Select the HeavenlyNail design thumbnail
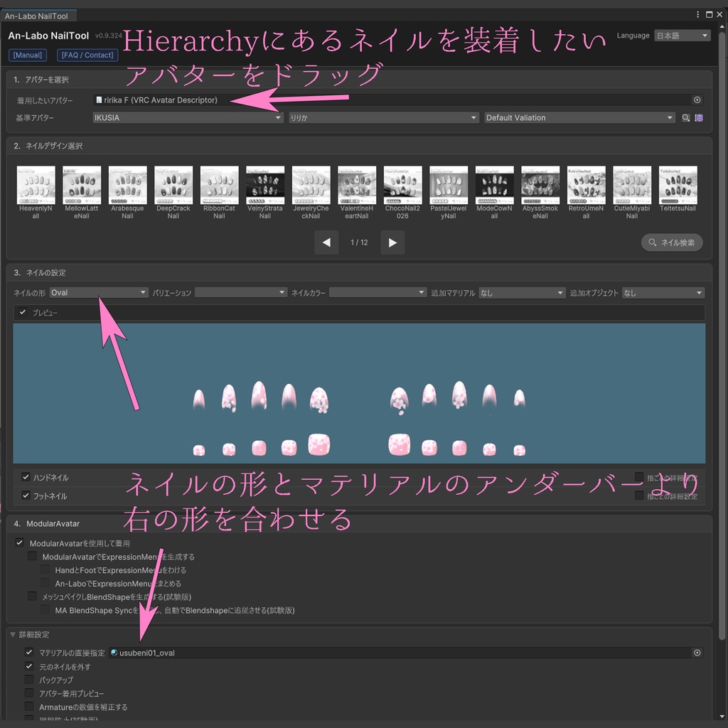Image resolution: width=728 pixels, height=728 pixels. (x=36, y=186)
